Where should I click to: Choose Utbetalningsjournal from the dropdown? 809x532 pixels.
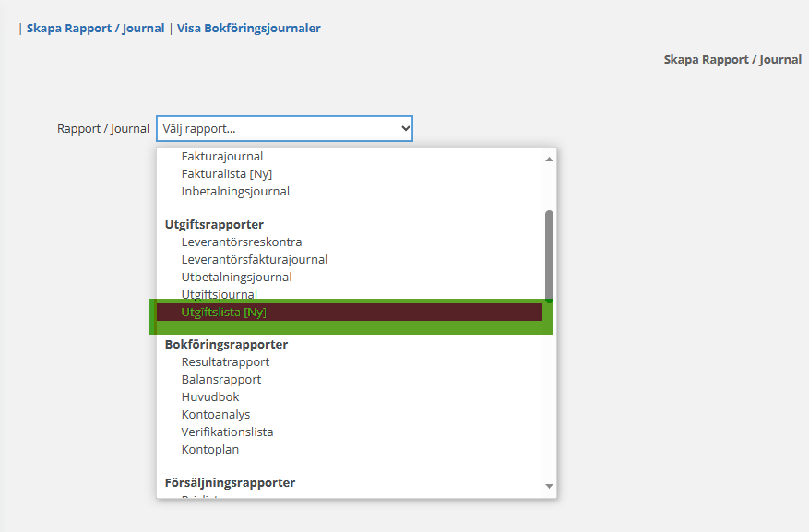click(x=237, y=278)
